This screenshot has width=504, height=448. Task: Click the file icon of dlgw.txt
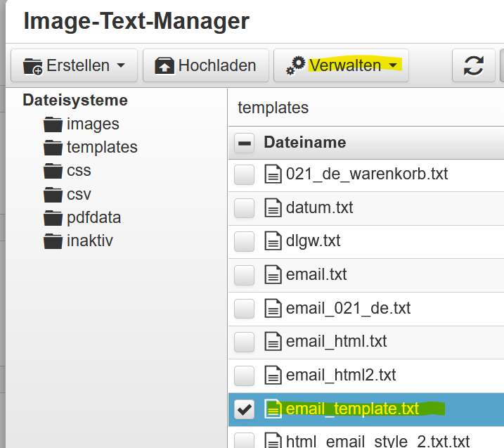pos(272,241)
